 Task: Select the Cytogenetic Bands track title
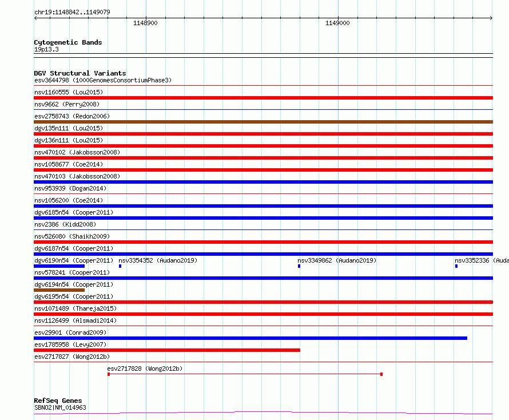68,42
